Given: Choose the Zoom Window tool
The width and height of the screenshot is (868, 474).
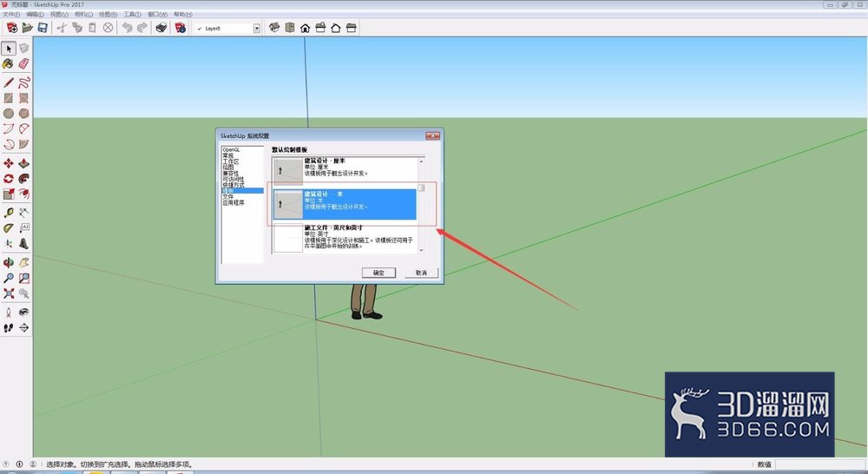Looking at the screenshot, I should [x=23, y=278].
